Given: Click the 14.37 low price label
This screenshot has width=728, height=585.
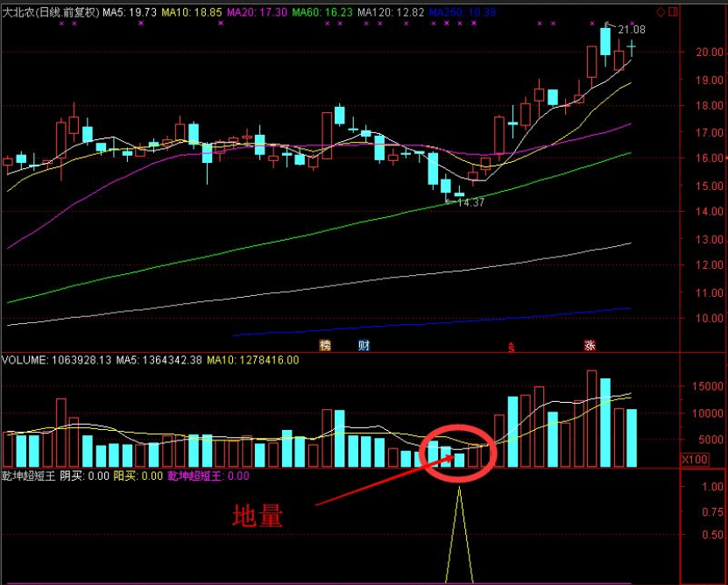Looking at the screenshot, I should pos(470,202).
